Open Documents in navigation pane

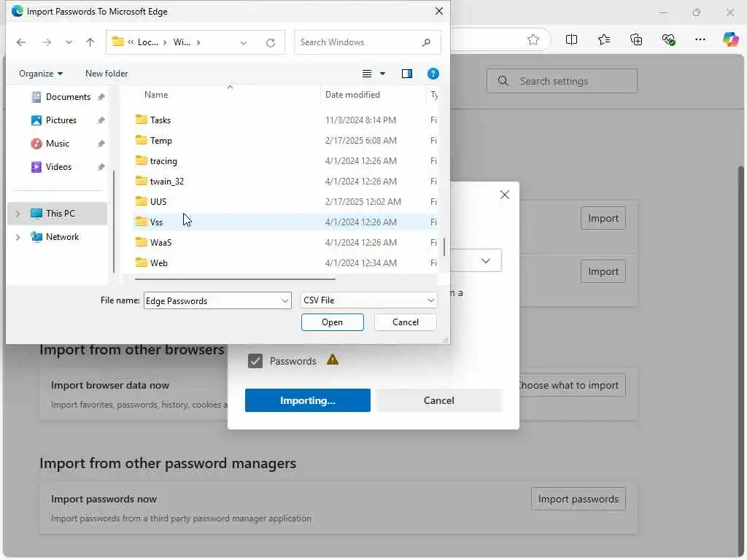68,97
